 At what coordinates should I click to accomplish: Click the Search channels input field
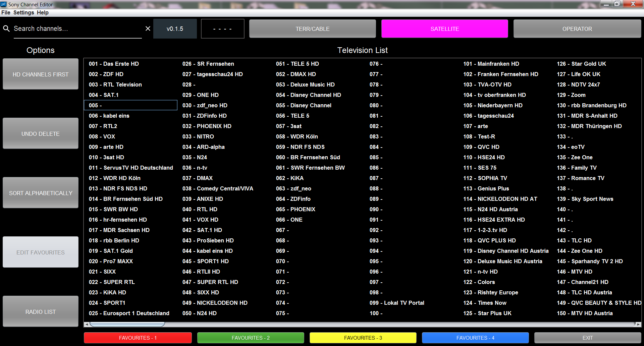click(77, 29)
